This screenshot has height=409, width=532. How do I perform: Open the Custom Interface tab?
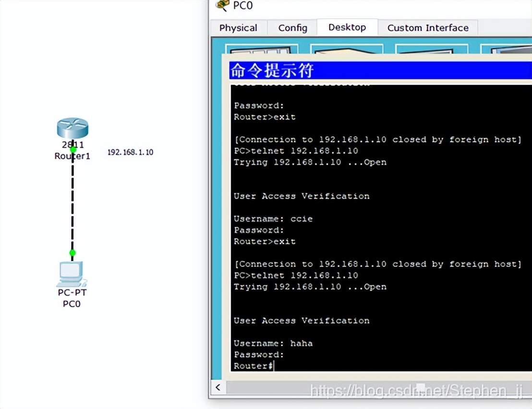pyautogui.click(x=428, y=28)
